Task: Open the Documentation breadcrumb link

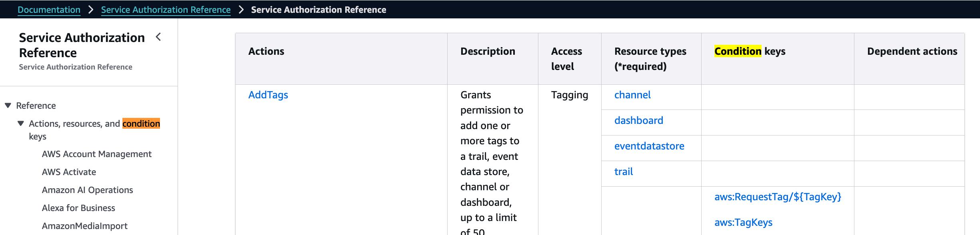Action: click(49, 10)
